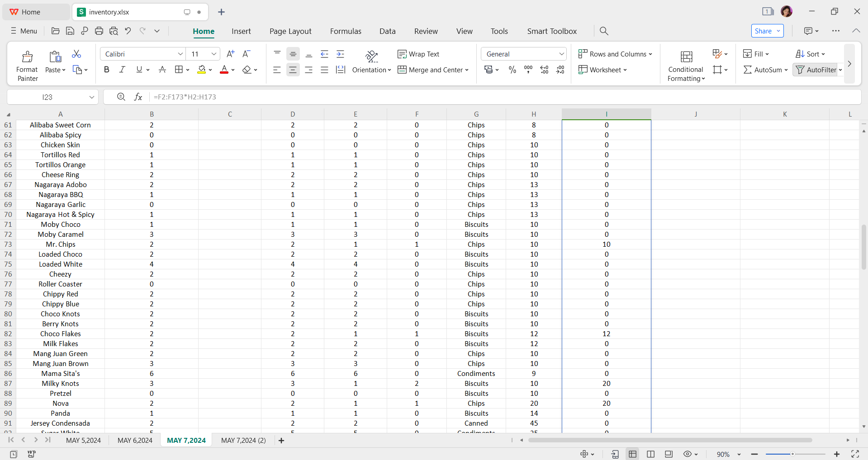The image size is (868, 460).
Task: Apply percent style to cell
Action: click(x=512, y=70)
